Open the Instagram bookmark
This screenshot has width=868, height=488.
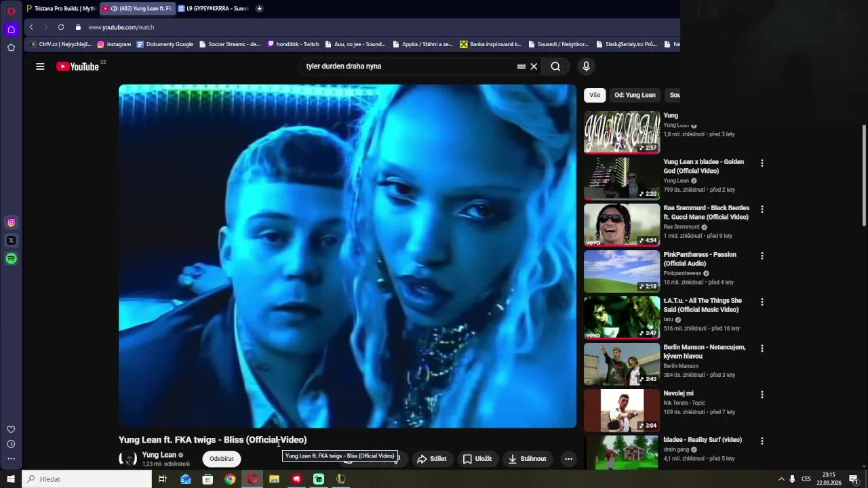[114, 44]
